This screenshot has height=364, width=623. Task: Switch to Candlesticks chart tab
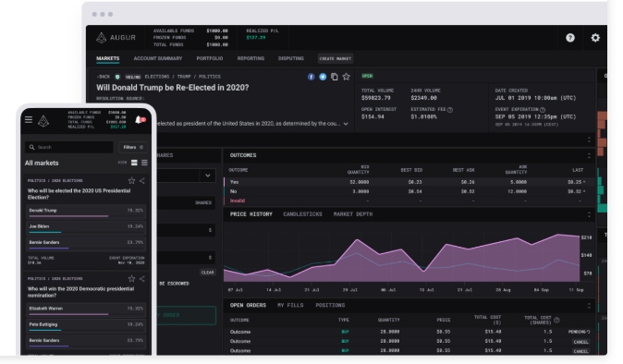[302, 214]
